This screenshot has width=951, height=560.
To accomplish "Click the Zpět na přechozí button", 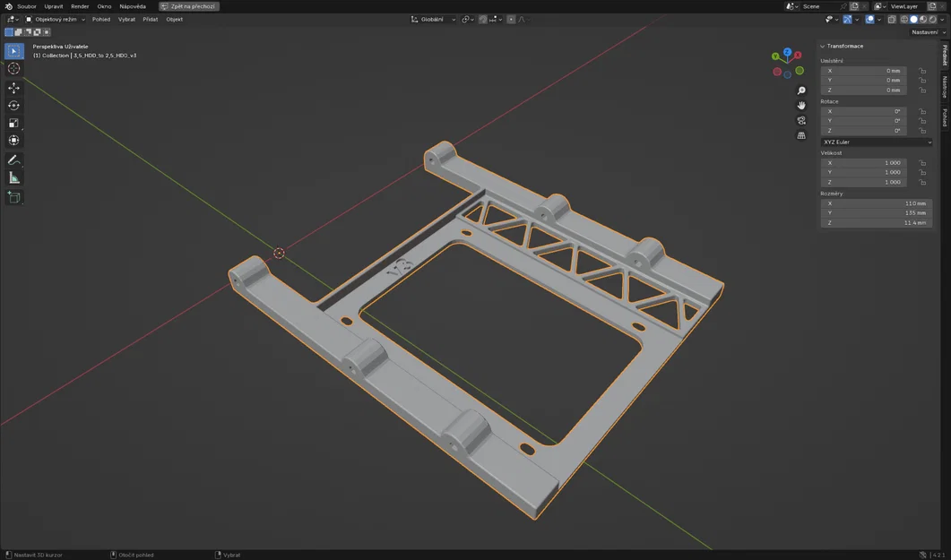I will tap(189, 6).
